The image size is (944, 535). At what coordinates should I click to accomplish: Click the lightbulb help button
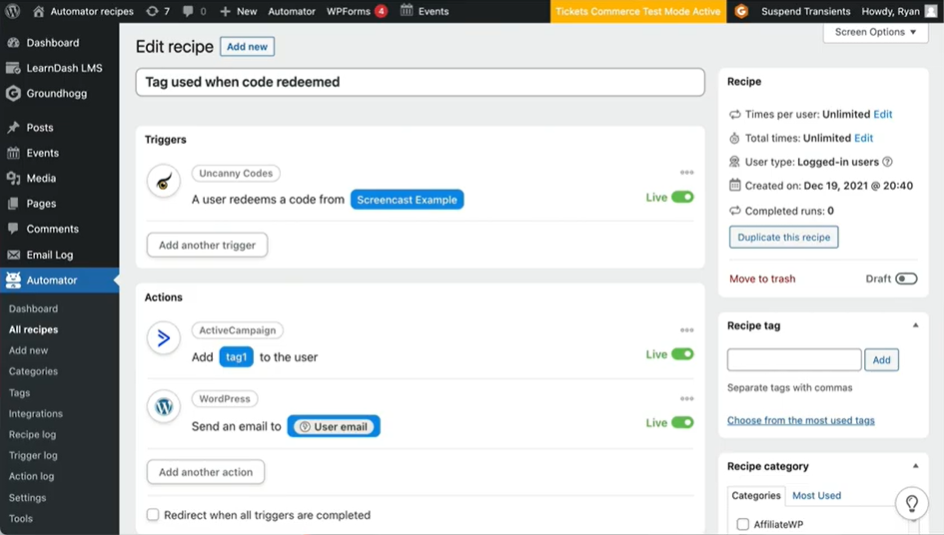coord(911,503)
